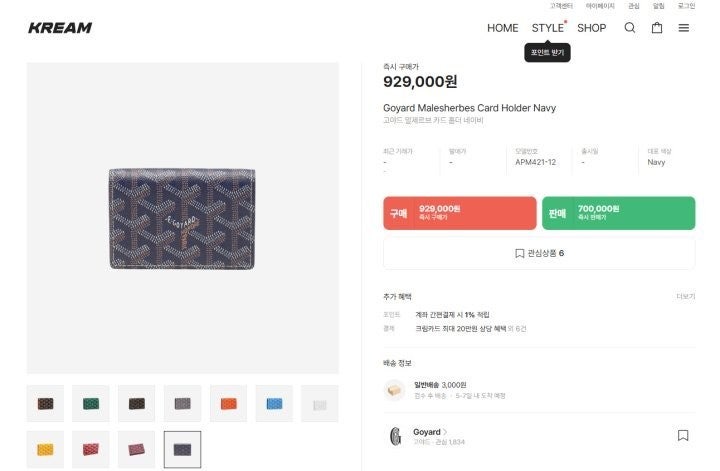Click the delivery box icon
This screenshot has height=471, width=720.
click(x=394, y=390)
